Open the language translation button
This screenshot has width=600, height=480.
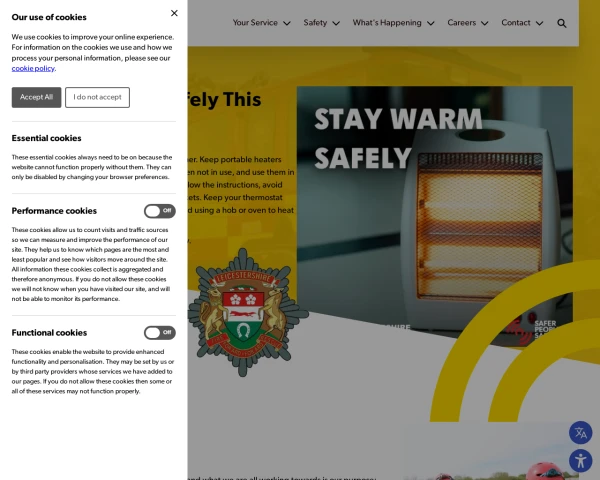click(580, 433)
